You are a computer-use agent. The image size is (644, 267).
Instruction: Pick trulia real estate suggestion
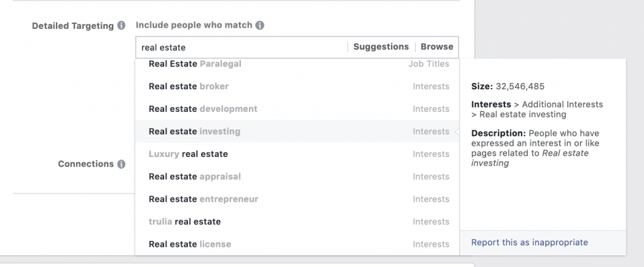[297, 222]
